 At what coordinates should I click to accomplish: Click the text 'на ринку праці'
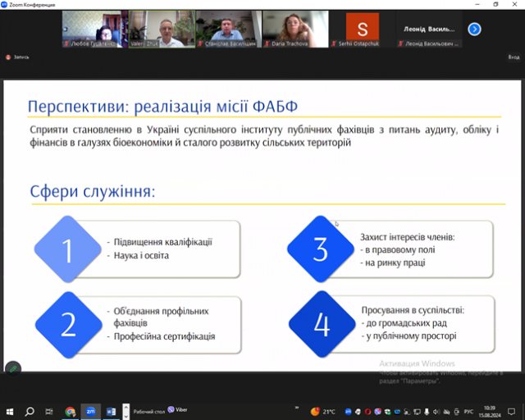395,263
